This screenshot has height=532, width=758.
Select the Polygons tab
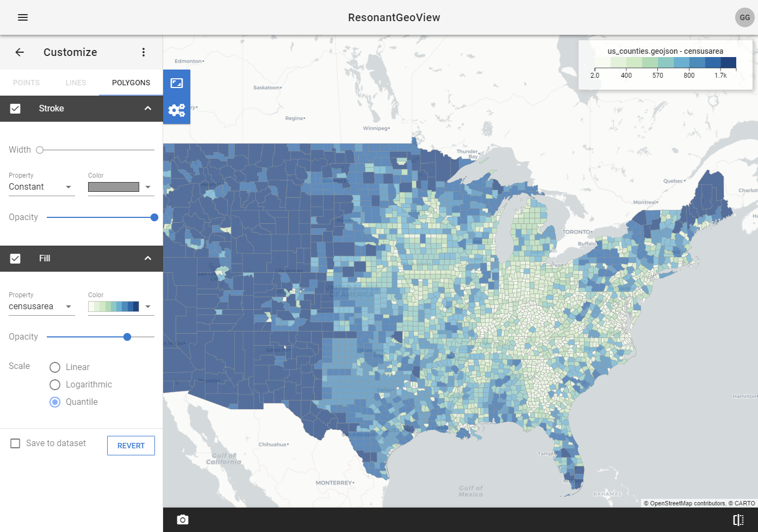click(131, 83)
